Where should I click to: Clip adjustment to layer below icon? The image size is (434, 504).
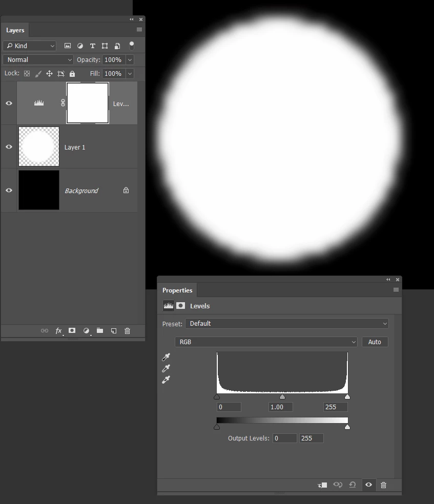pos(322,485)
